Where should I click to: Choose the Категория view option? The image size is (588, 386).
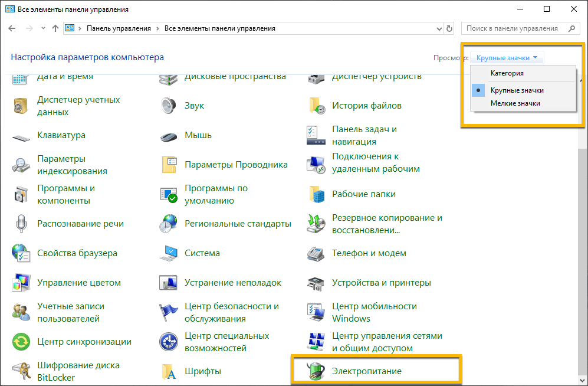[507, 73]
